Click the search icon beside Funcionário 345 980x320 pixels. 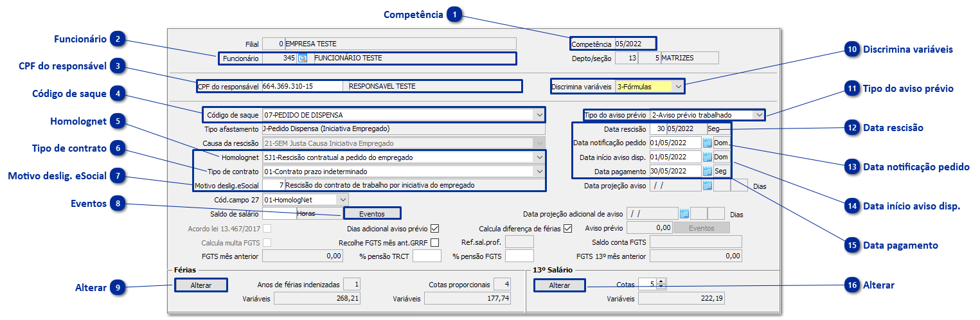pyautogui.click(x=303, y=58)
